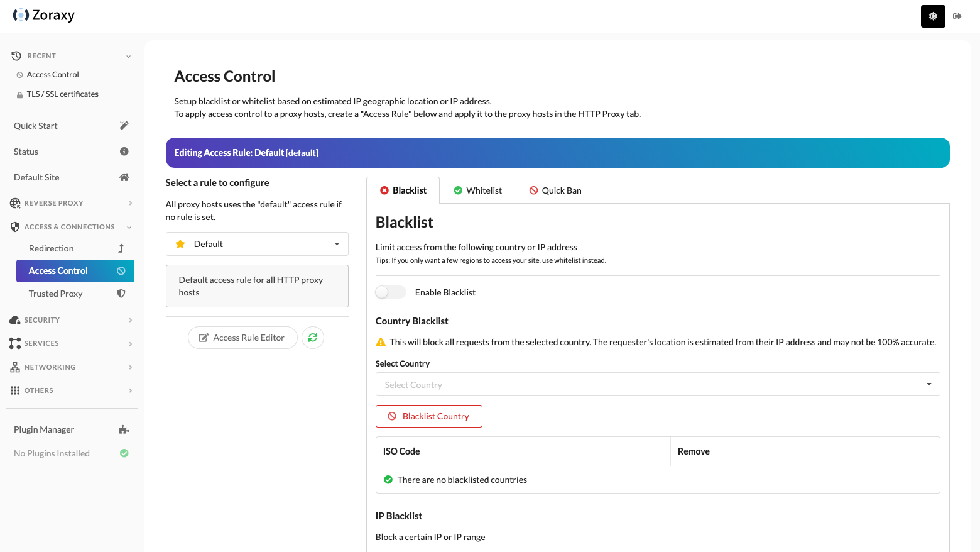
Task: Expand the Reverse Proxy section
Action: 72,203
